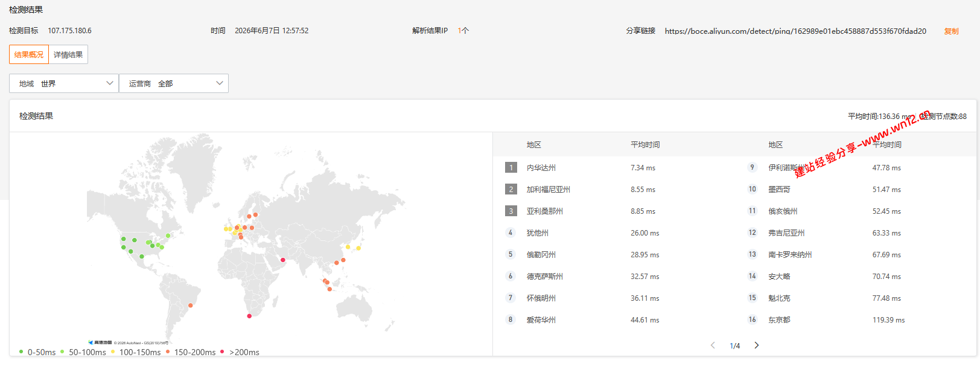Go to previous results page arrow
Screen dimensions: 980x366
click(713, 345)
